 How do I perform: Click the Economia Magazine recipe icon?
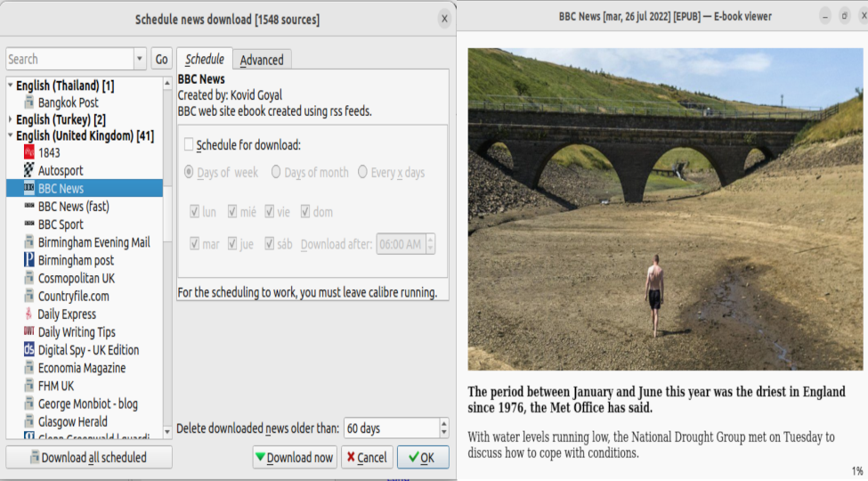[x=28, y=367]
